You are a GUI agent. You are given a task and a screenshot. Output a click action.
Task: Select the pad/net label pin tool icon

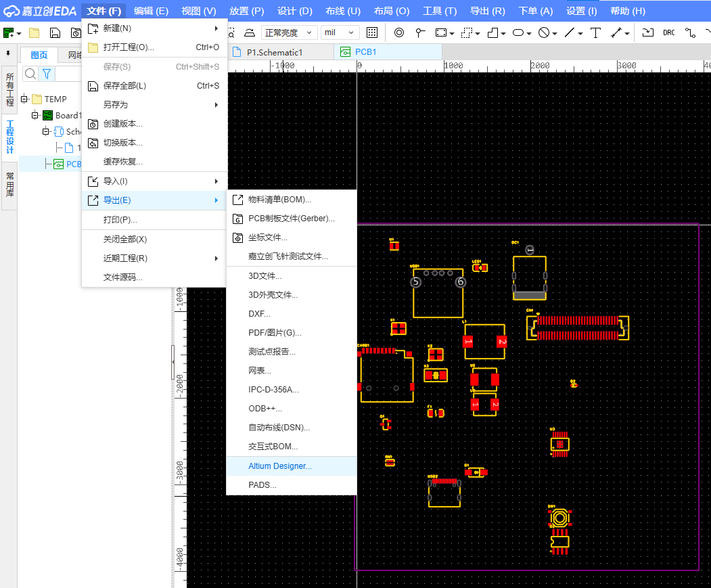(x=420, y=32)
